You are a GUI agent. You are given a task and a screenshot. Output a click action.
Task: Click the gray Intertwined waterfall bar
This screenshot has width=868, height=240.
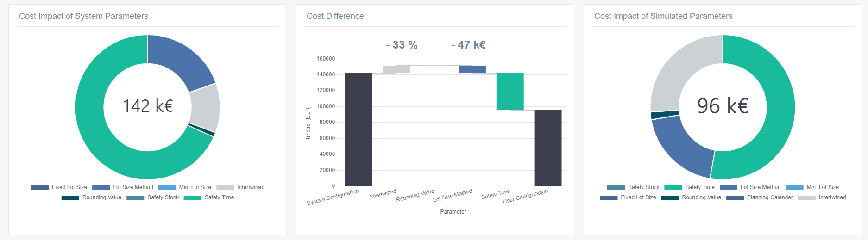click(396, 69)
